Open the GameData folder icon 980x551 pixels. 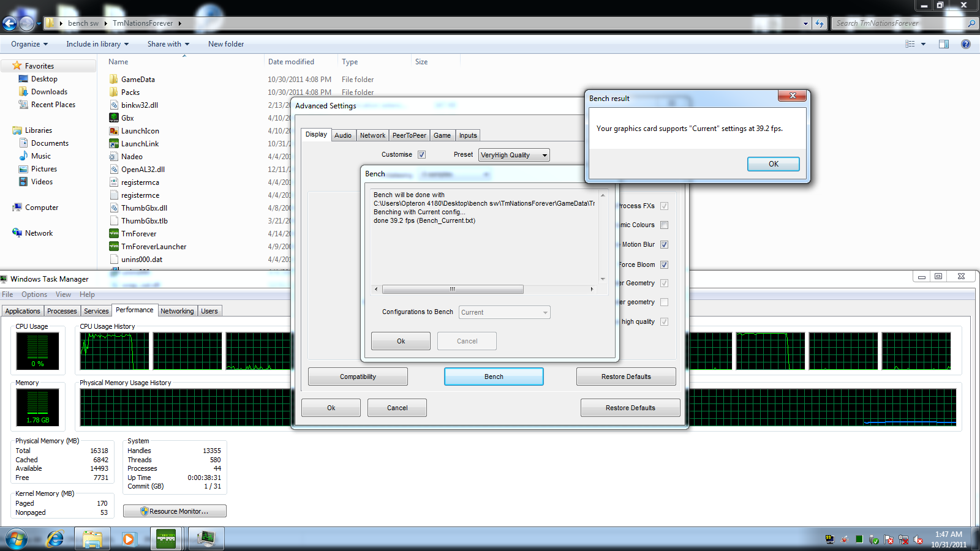point(114,79)
